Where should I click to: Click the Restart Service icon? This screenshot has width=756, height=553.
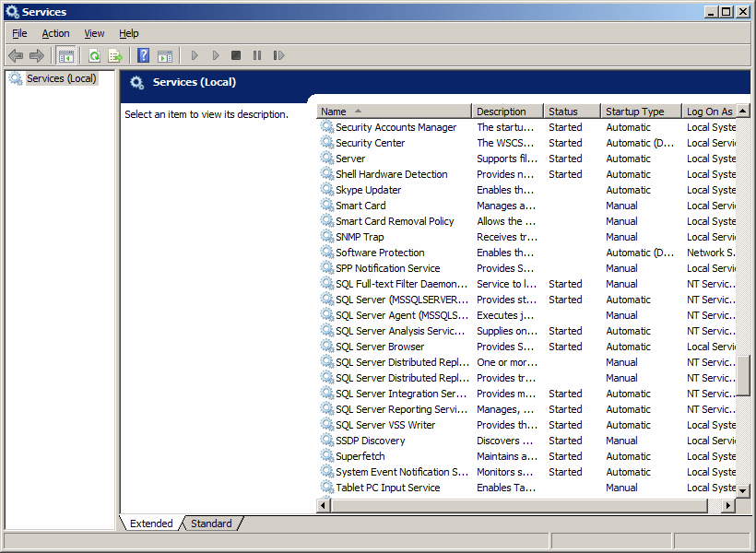pos(278,55)
